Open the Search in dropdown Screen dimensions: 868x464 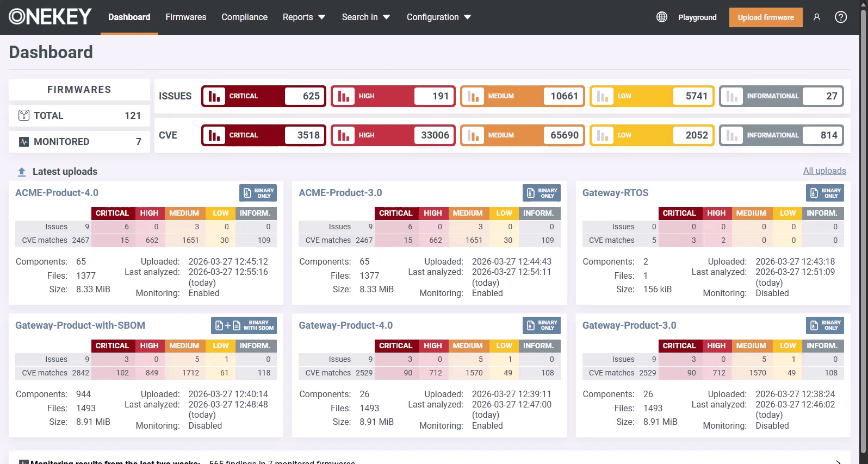pos(365,17)
